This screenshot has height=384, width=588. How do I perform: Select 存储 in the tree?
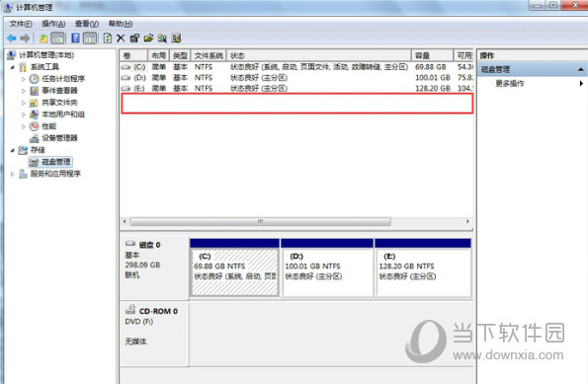pyautogui.click(x=38, y=150)
